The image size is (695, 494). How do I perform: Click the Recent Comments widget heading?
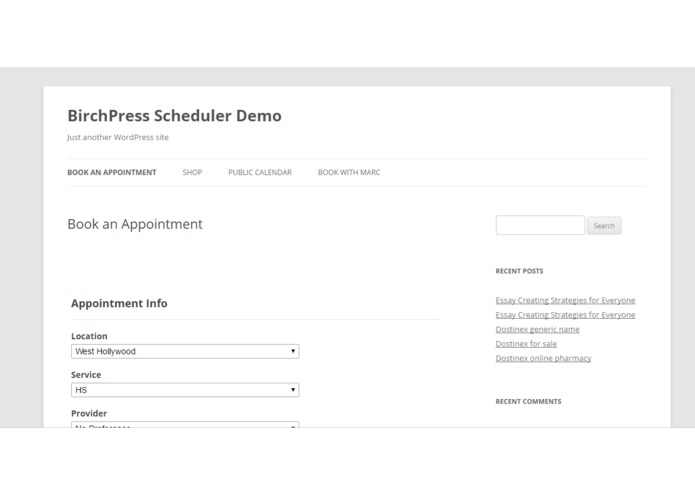point(528,401)
